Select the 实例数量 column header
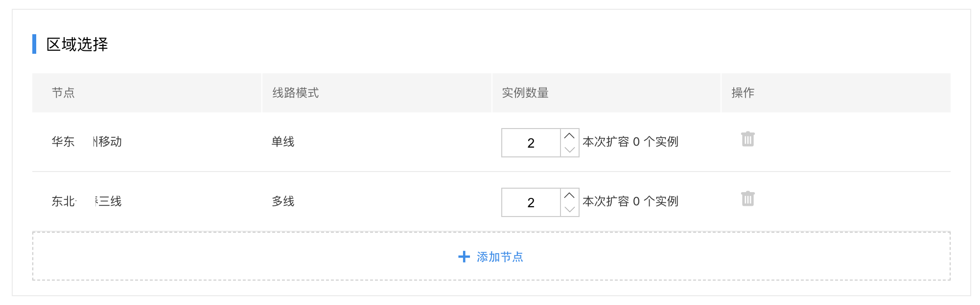Screen dimensions: 980x305 525,93
